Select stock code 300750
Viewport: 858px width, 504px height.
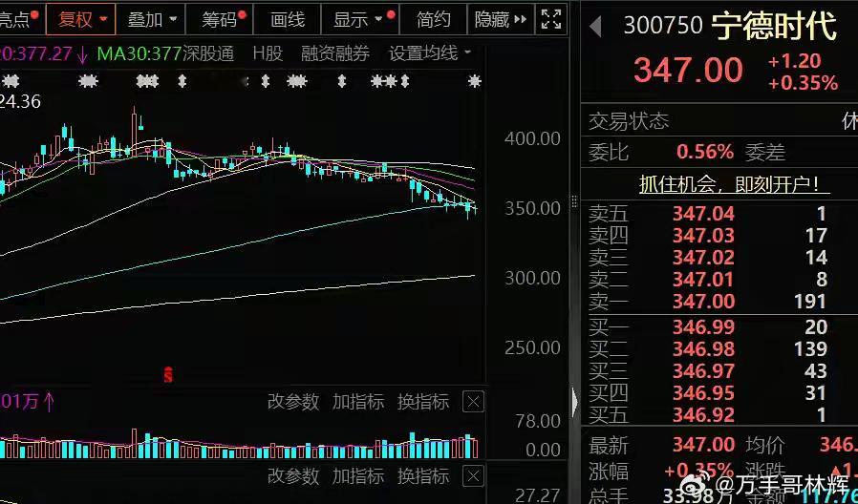coord(663,25)
